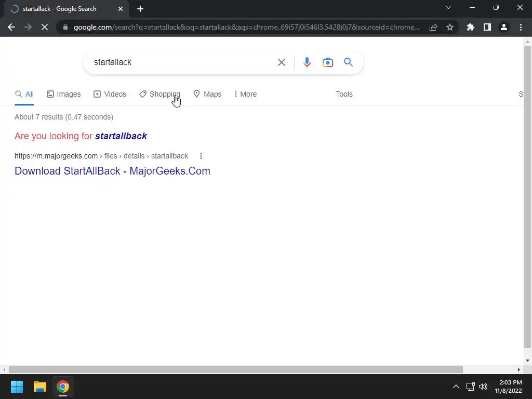Search by image with camera icon
The width and height of the screenshot is (532, 399).
click(327, 62)
